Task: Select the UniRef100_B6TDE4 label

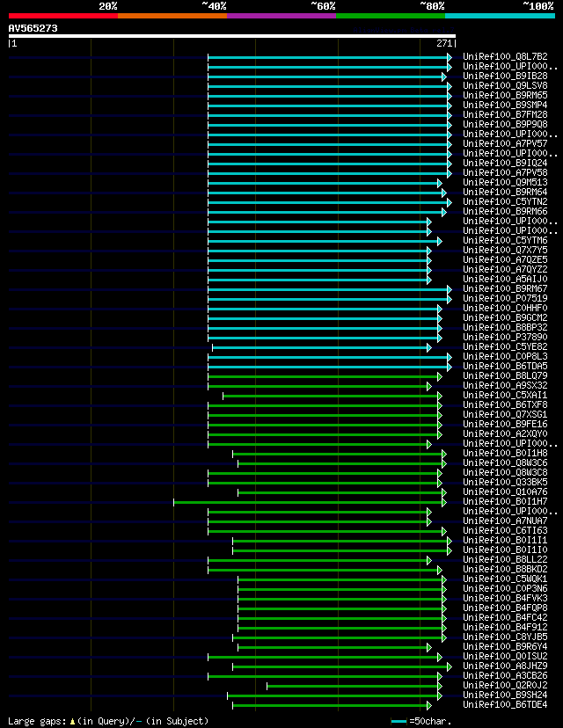Action: tap(506, 705)
